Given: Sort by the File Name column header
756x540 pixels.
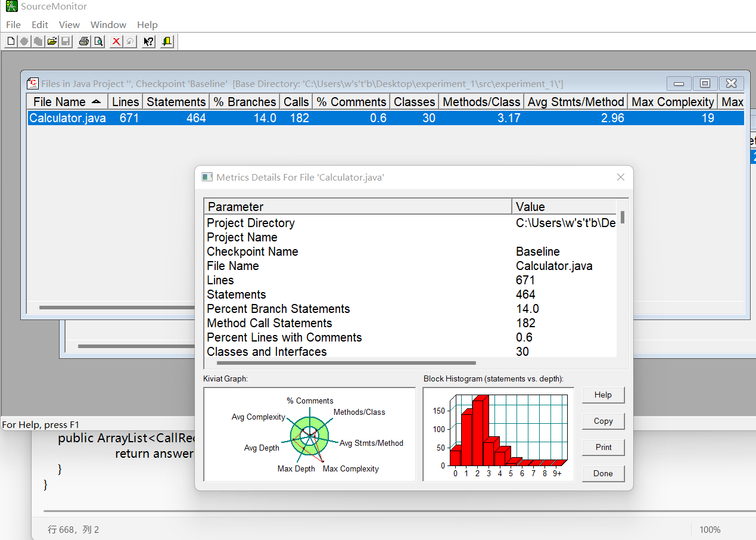Looking at the screenshot, I should click(x=67, y=102).
